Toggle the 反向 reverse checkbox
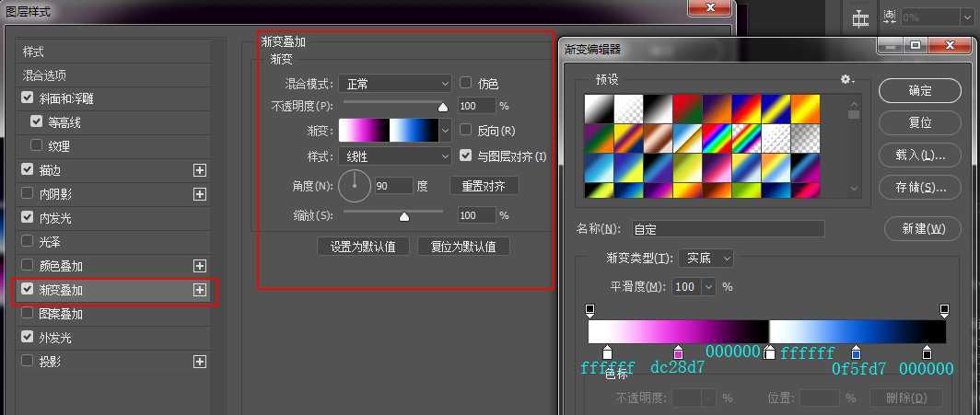 coord(466,131)
